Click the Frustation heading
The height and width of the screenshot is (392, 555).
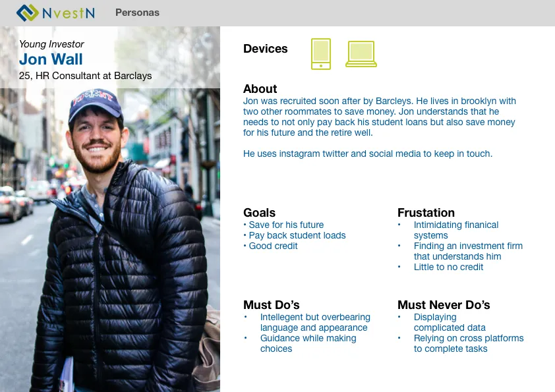point(426,213)
